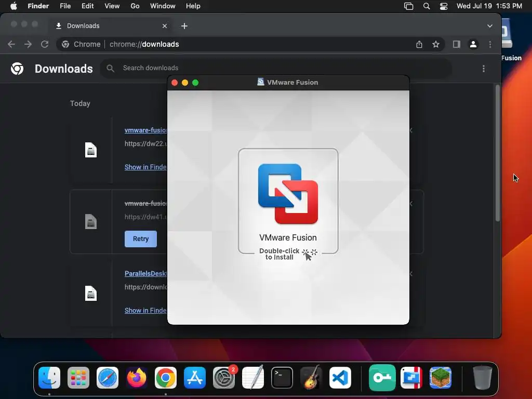Image resolution: width=532 pixels, height=399 pixels.
Task: Bookmark this tab with star icon
Action: coord(436,44)
